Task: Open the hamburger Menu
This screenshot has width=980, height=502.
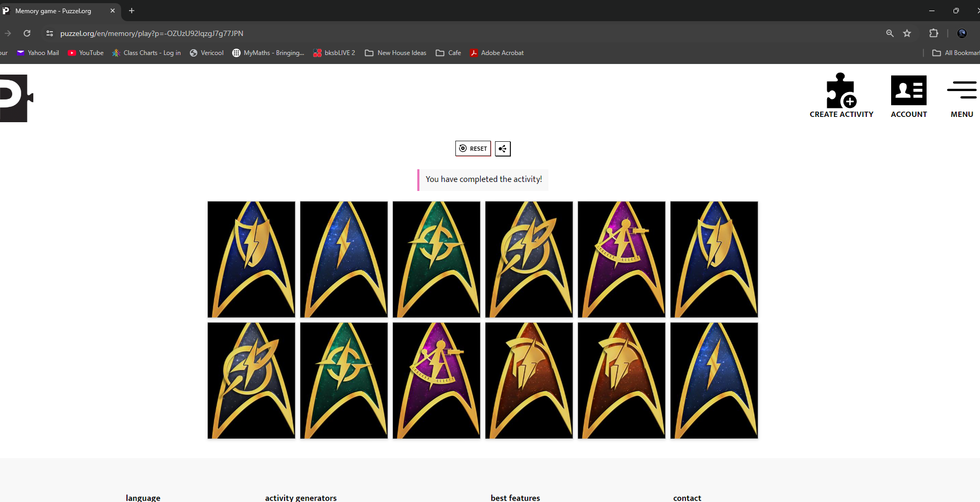Action: 961,90
